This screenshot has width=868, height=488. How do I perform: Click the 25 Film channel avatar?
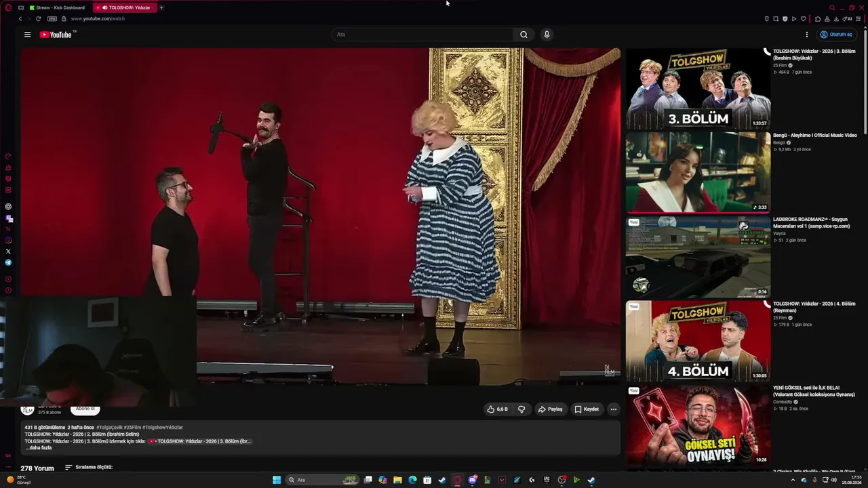coord(28,409)
